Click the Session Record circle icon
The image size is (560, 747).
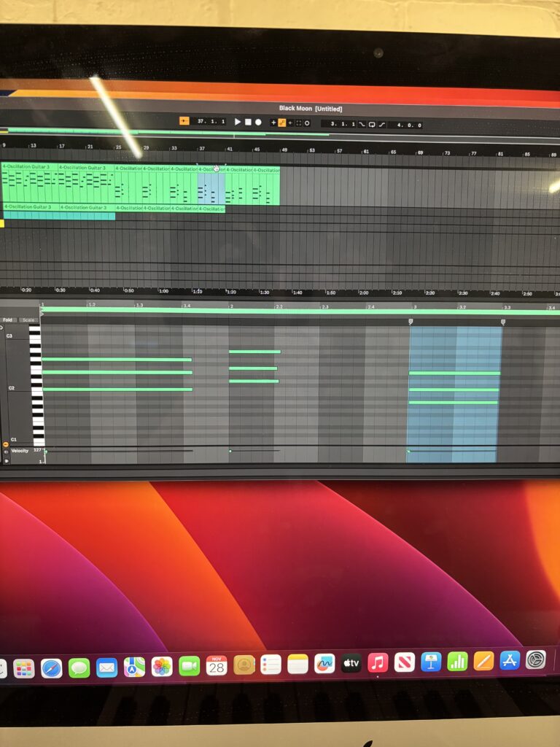coord(307,123)
